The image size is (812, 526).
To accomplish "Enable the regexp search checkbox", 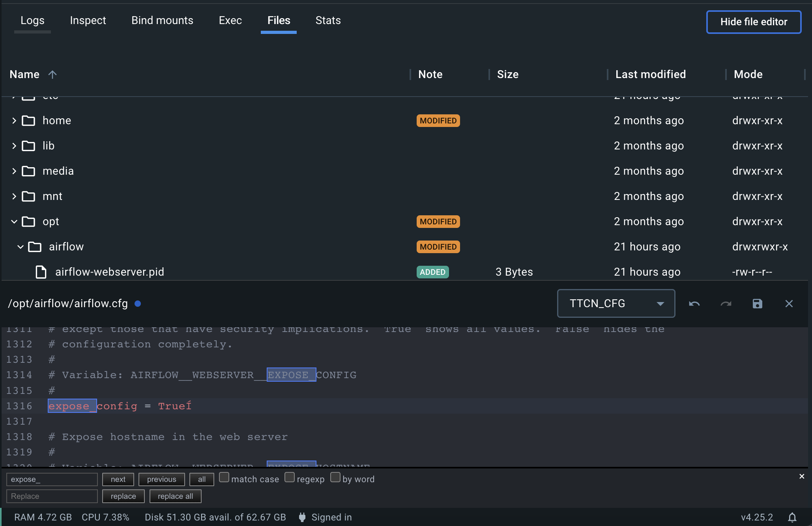I will point(290,478).
